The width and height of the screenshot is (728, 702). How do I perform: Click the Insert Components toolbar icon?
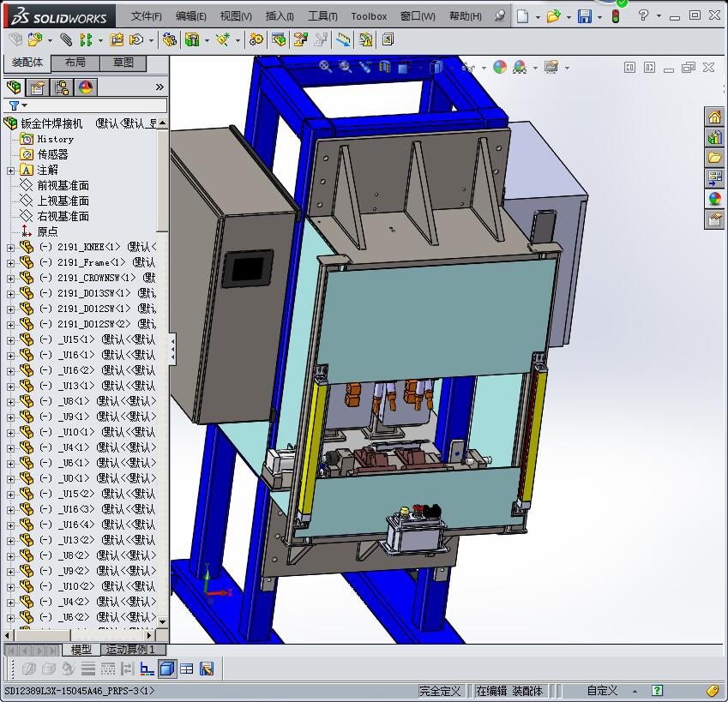click(x=35, y=40)
